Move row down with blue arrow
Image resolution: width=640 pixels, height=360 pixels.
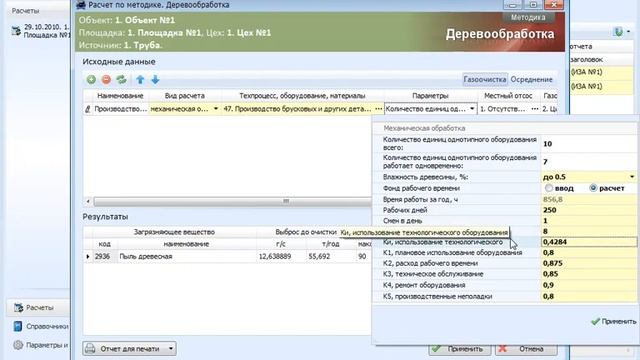click(x=155, y=80)
